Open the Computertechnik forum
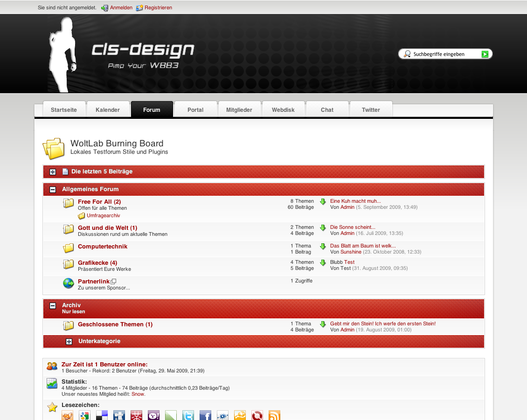 coord(103,247)
